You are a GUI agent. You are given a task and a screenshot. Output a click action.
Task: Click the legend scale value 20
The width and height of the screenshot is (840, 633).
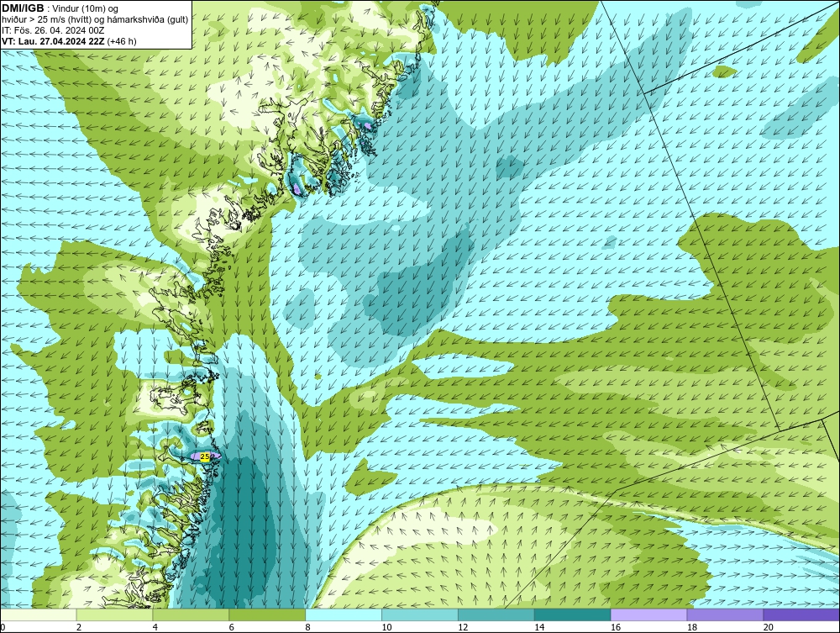tap(769, 627)
